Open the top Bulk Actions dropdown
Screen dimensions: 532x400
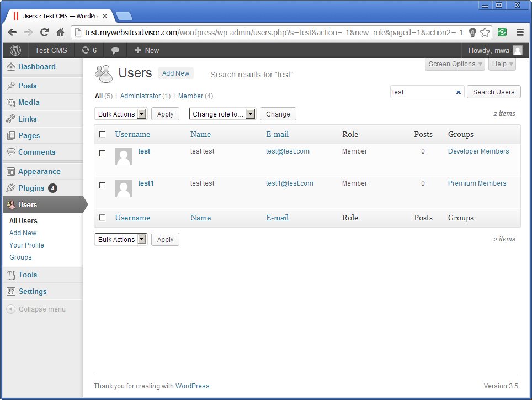coord(121,114)
